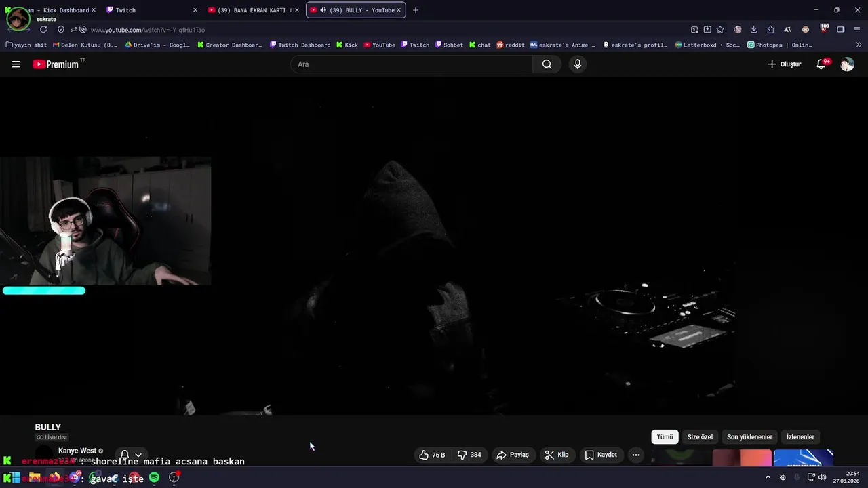Show more bookmarks with the double chevron
The image size is (868, 488).
tap(859, 45)
